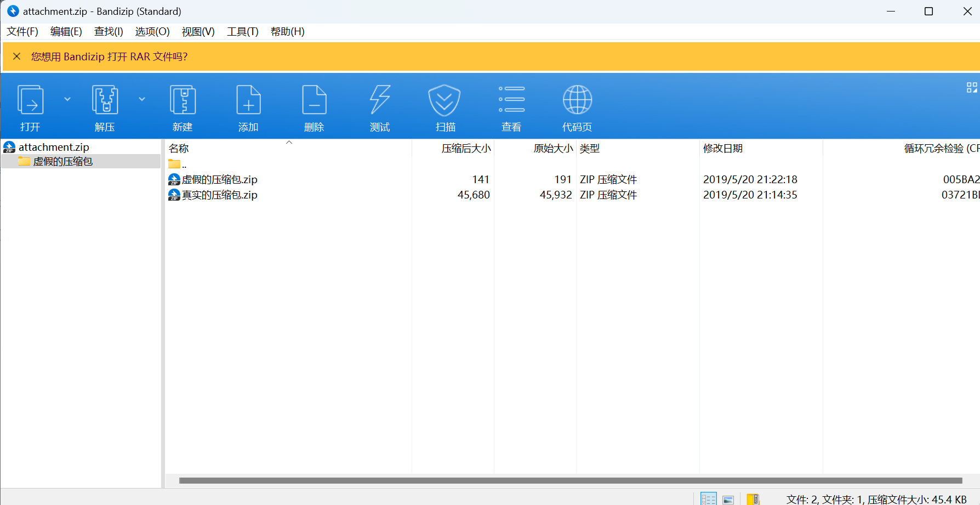Switch to thumbnail view icon in status bar
Image resolution: width=980 pixels, height=505 pixels.
pyautogui.click(x=728, y=499)
